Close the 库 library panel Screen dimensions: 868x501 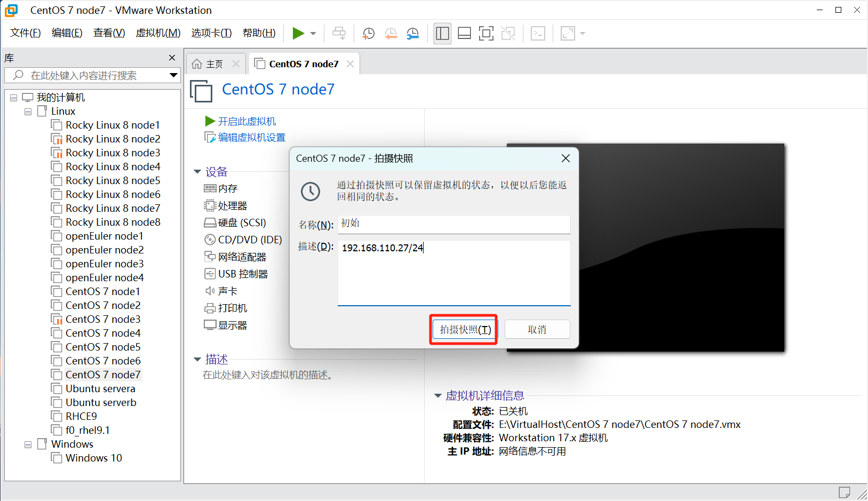point(172,58)
